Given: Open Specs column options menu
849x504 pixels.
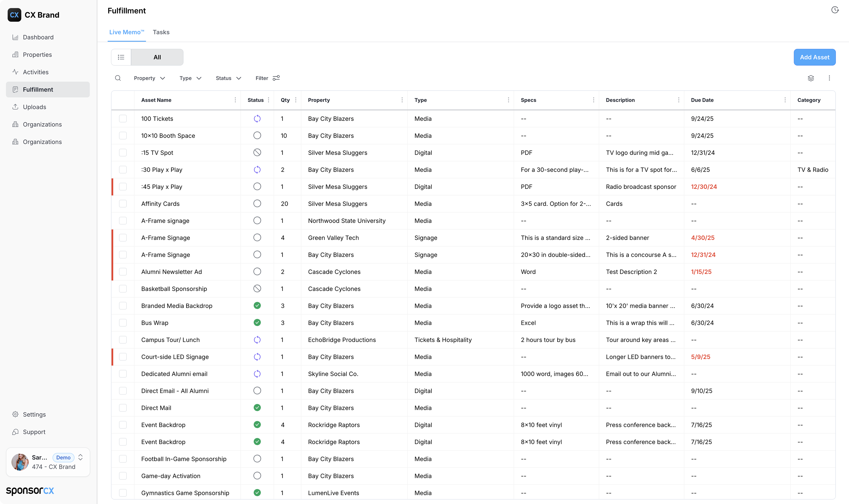Looking at the screenshot, I should (x=594, y=100).
